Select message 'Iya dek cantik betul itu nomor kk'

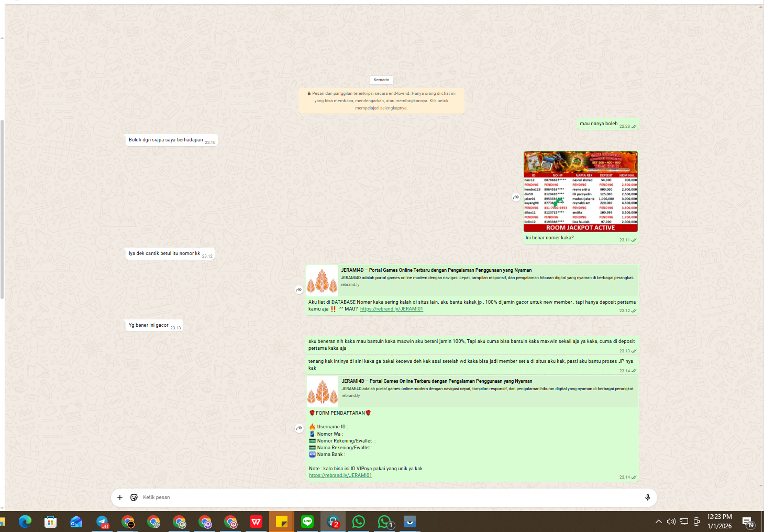(x=164, y=253)
